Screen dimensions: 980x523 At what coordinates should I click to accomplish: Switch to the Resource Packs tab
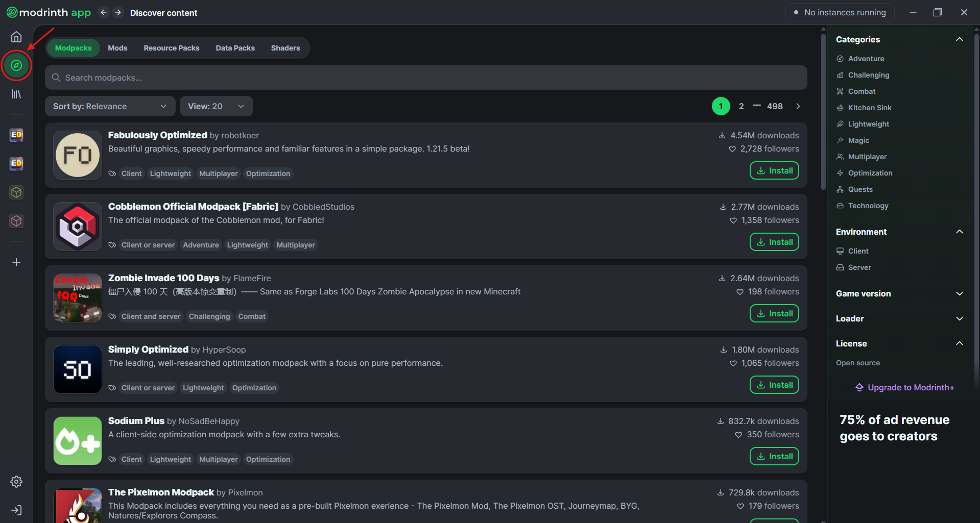click(x=172, y=48)
